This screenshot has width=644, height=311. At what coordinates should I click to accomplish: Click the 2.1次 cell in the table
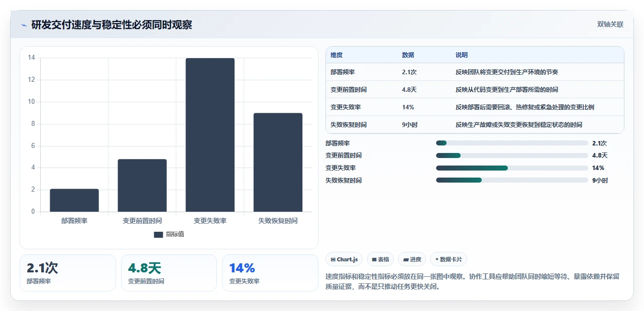tap(409, 72)
